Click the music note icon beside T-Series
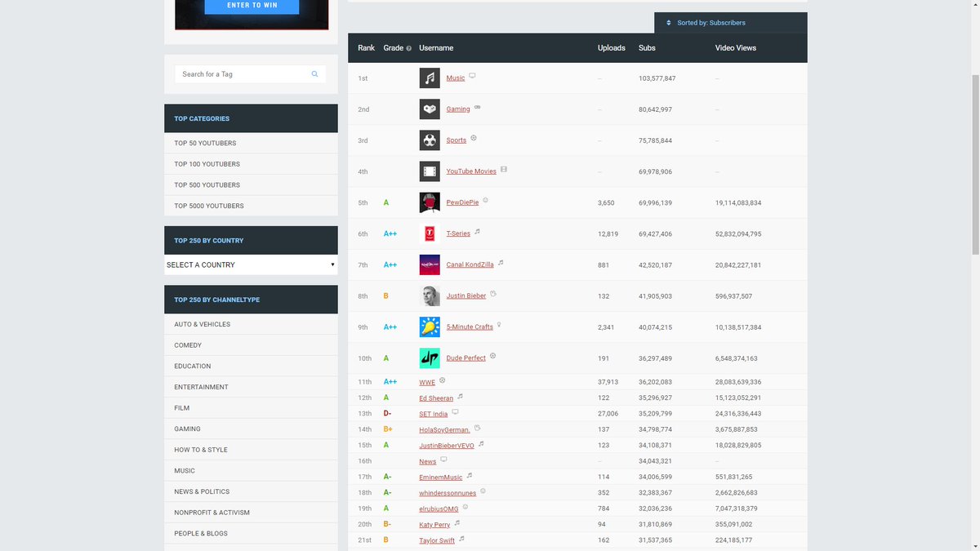The height and width of the screenshot is (551, 980). click(x=478, y=232)
